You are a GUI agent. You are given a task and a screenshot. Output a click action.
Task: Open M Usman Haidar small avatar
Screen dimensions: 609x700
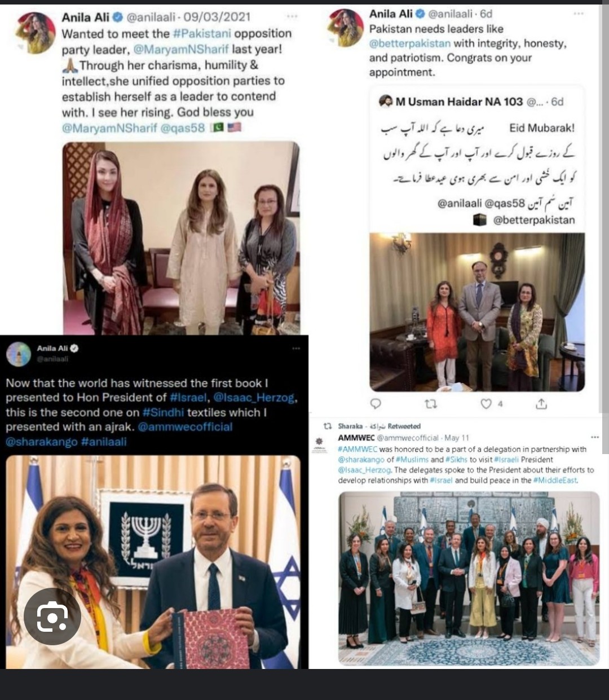tap(386, 102)
